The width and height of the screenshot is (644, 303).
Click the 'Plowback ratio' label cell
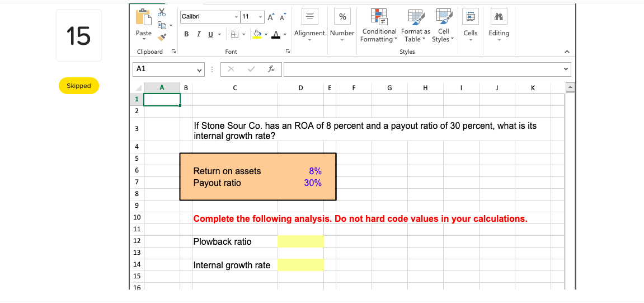(222, 241)
